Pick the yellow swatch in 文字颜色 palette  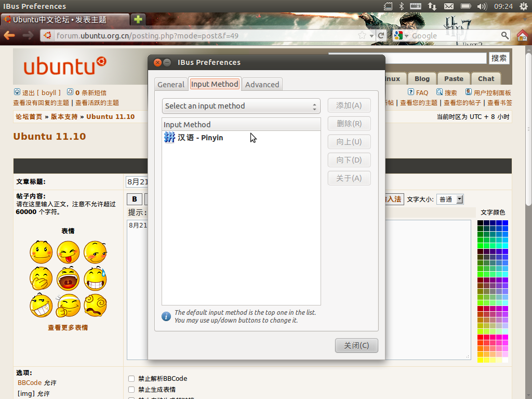(480, 360)
